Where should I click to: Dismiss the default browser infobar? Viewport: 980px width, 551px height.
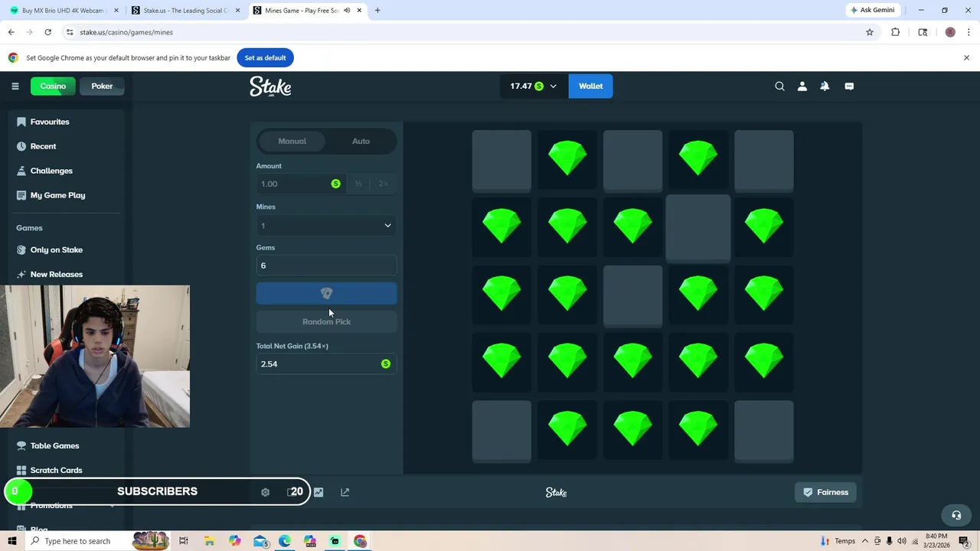coord(966,57)
